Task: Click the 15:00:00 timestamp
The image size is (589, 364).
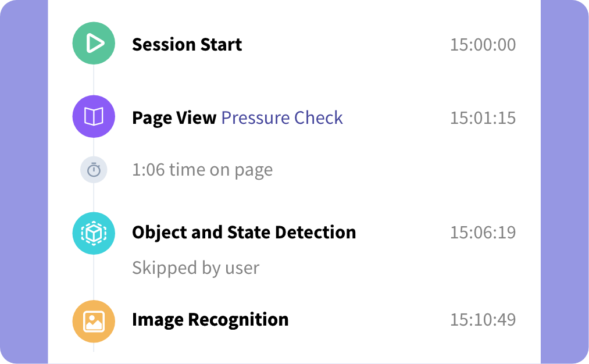Action: [x=483, y=44]
